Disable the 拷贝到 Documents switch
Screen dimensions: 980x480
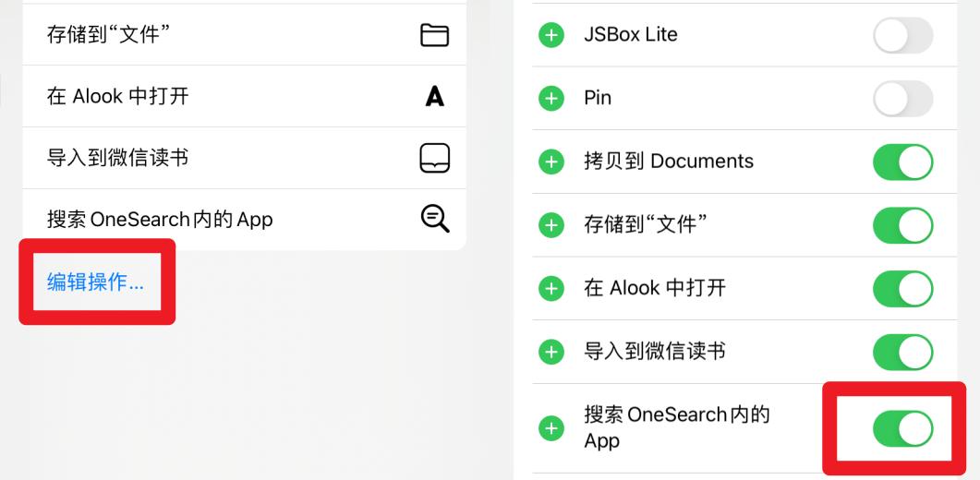tap(902, 162)
